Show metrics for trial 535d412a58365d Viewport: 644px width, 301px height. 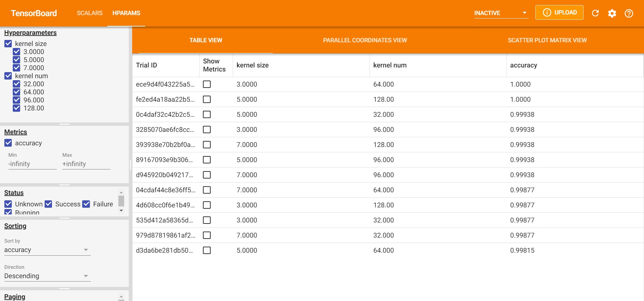[207, 220]
